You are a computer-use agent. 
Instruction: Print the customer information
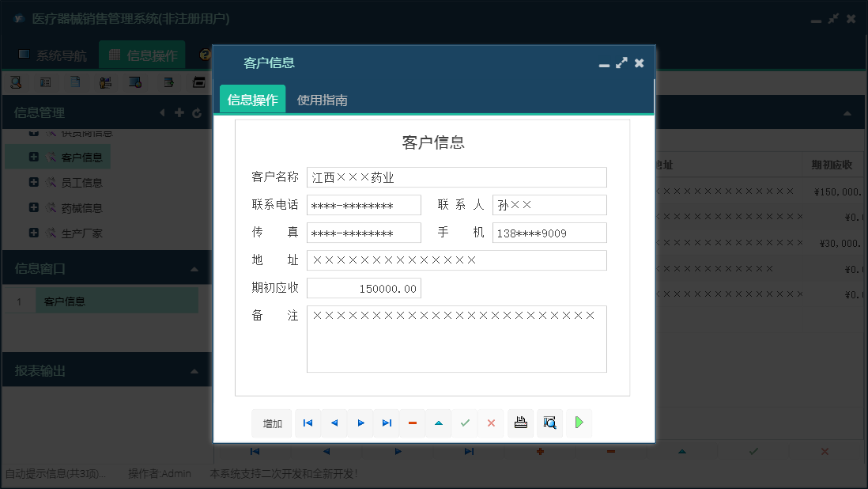point(520,423)
